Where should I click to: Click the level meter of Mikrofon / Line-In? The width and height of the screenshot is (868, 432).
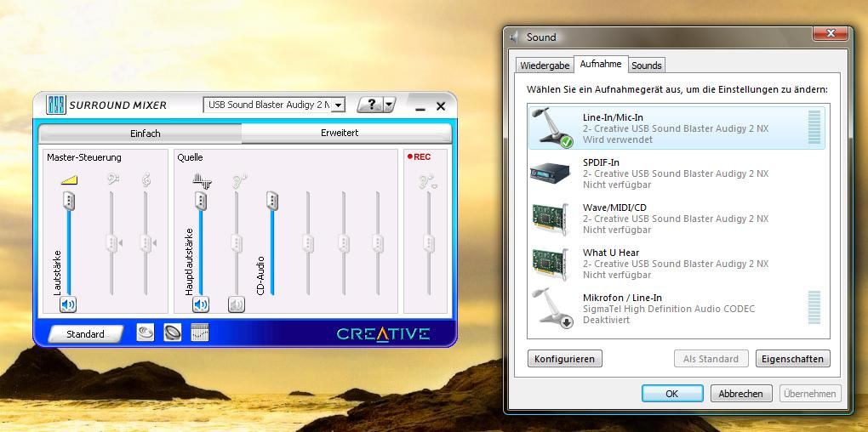[814, 308]
